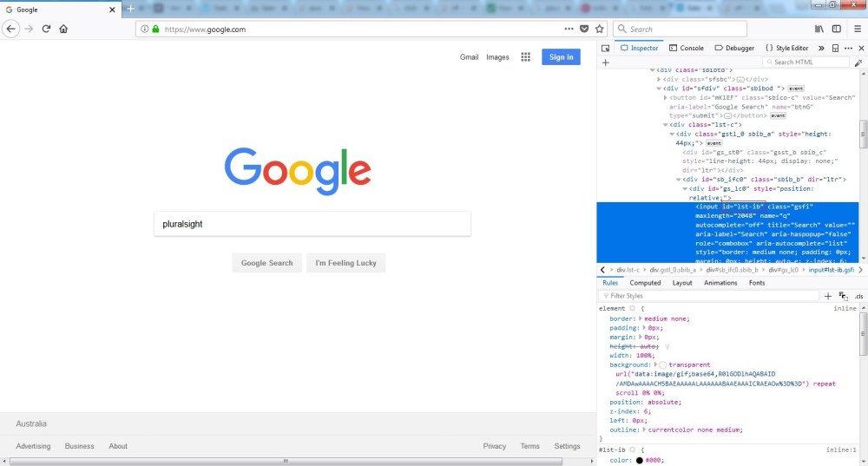868x466 pixels.
Task: Click the green padlock security icon
Action: click(x=155, y=29)
